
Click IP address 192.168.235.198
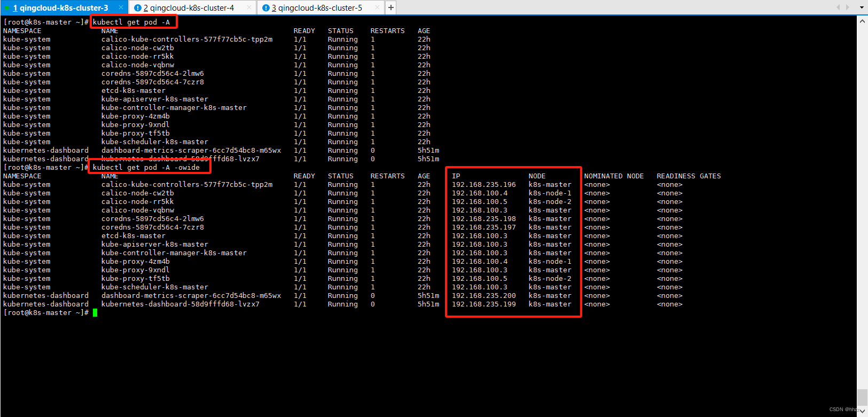point(484,219)
